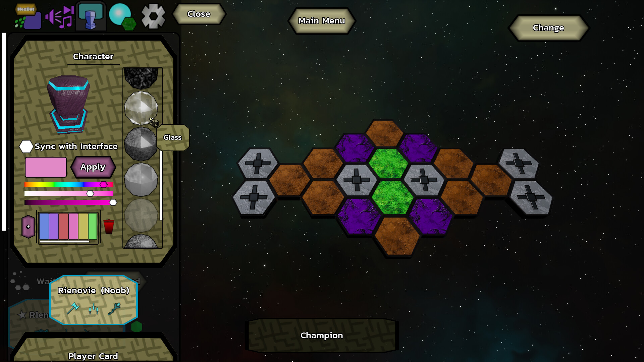Click the Champion menu button

tap(322, 336)
